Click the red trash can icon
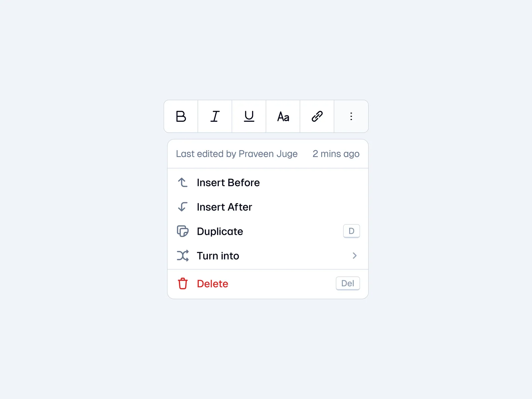 pos(183,284)
